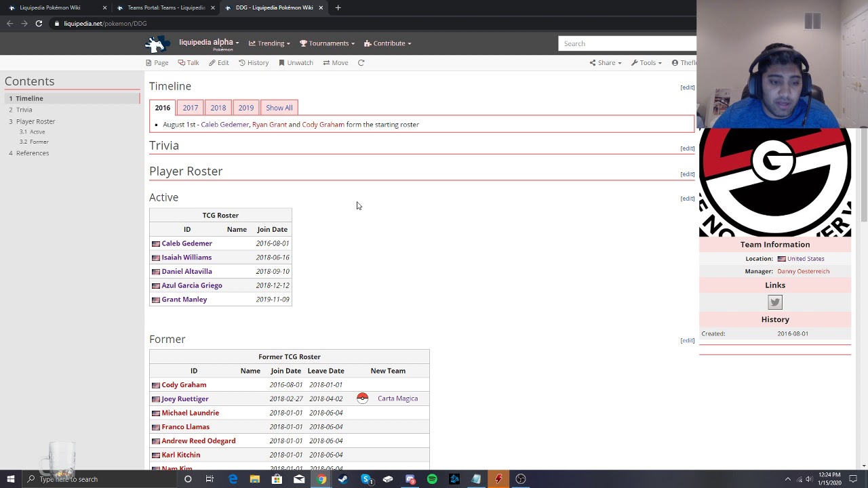
Task: Jump to Player Roster in Contents sidebar
Action: [x=35, y=121]
